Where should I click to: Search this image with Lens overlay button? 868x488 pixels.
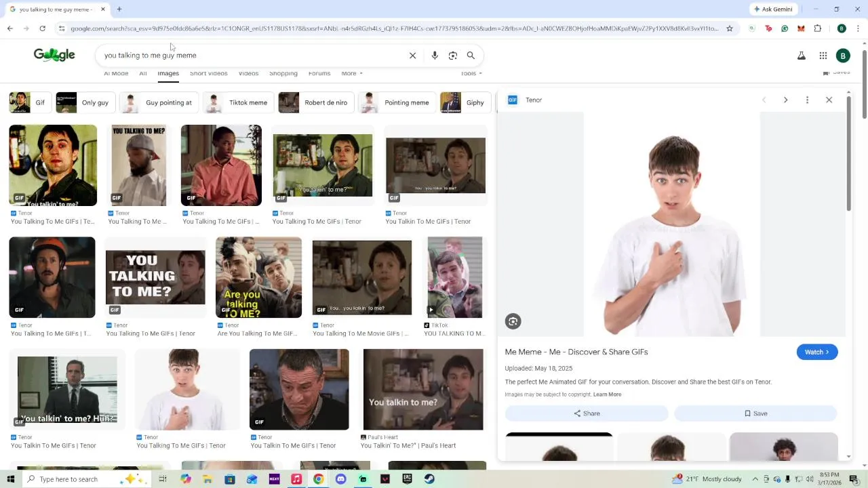click(513, 322)
